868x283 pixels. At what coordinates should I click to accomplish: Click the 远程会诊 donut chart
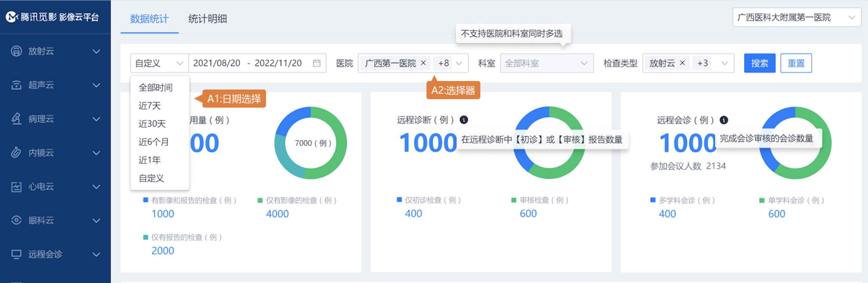(795, 143)
